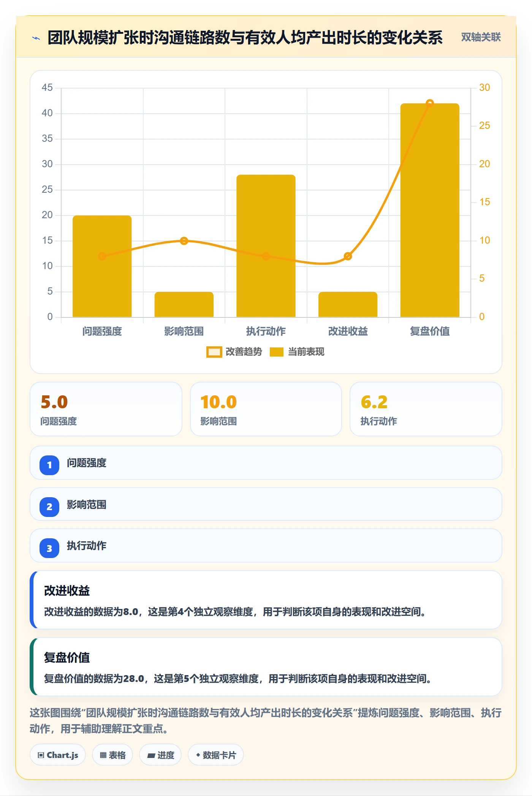The image size is (532, 796).
Task: Click the sentence mentioning 8.0 in 改进收益 card
Action: [x=235, y=612]
